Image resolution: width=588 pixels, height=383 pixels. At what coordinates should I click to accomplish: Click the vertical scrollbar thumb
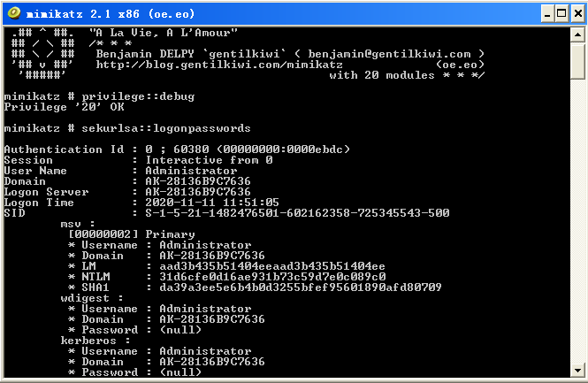pyautogui.click(x=577, y=61)
